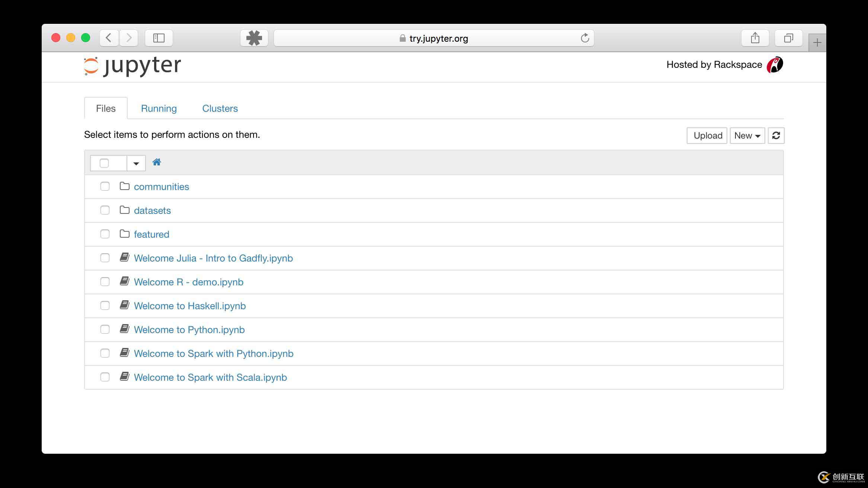Click the try.jupyter.org address field
Screen dimensions: 868x488
tap(434, 38)
